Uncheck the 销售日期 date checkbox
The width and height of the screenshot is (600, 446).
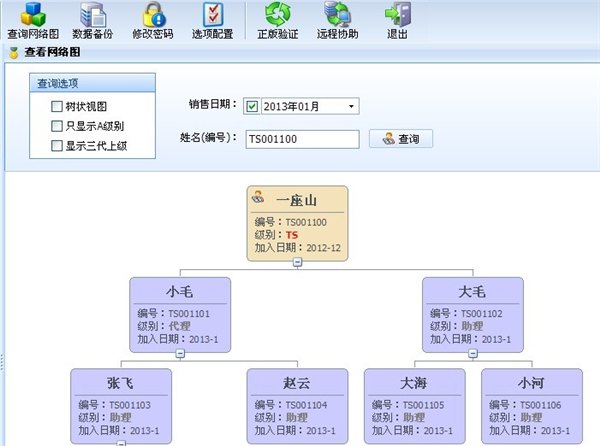[x=252, y=106]
